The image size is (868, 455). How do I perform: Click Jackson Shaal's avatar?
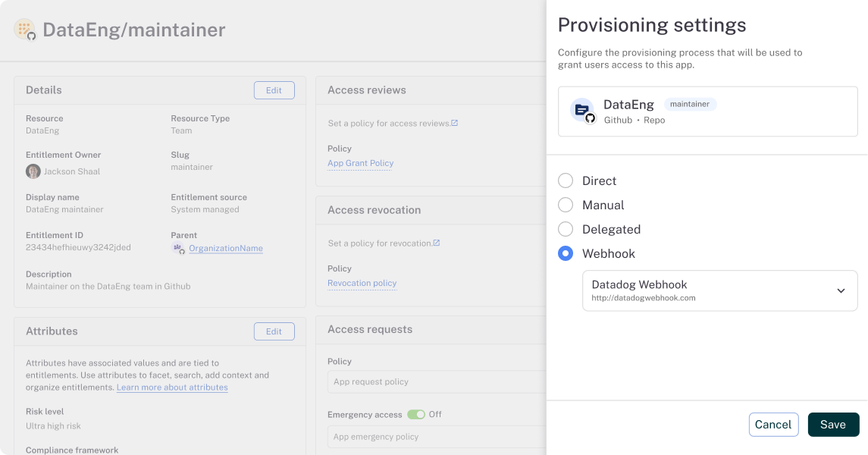(33, 171)
